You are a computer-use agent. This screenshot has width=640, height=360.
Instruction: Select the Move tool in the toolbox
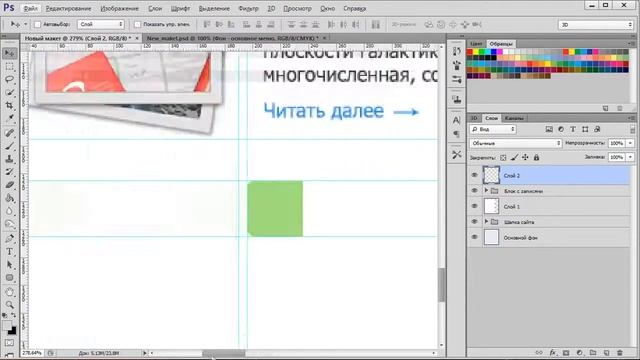[9, 53]
